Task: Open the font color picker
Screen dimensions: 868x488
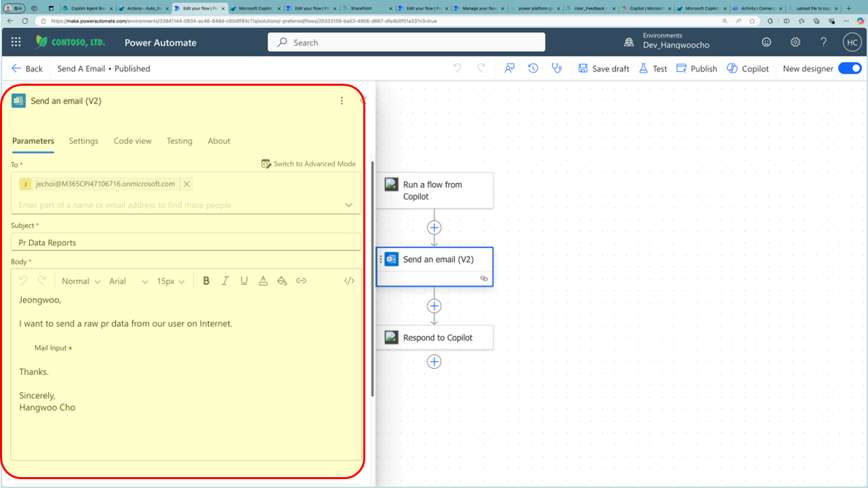Action: pyautogui.click(x=263, y=280)
